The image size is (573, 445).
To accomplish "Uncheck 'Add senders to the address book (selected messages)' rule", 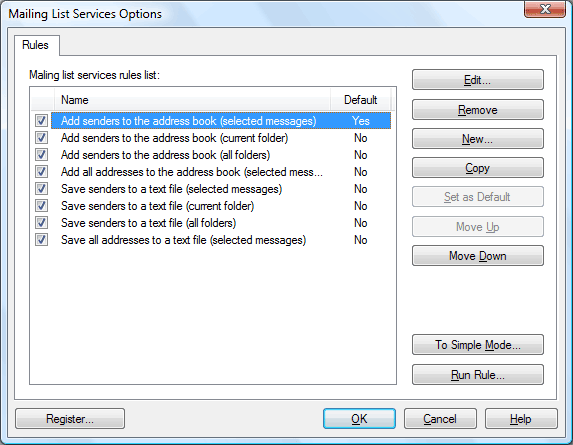I will (41, 121).
